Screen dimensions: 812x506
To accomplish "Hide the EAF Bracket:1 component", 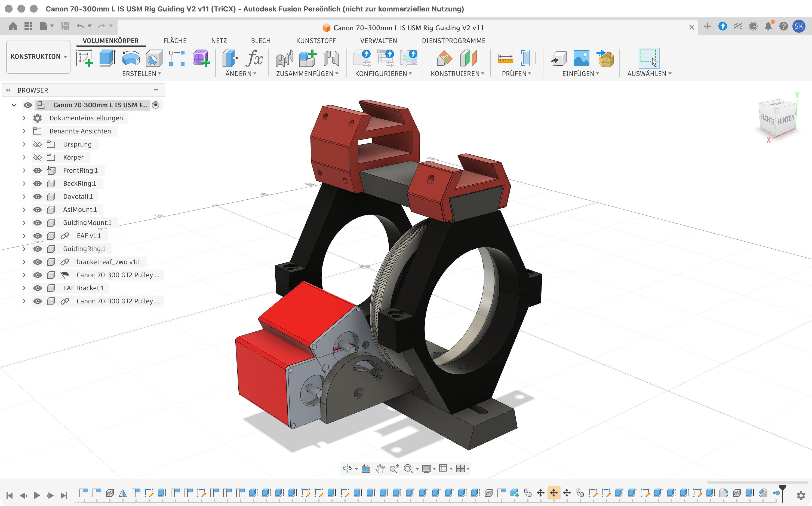I will tap(38, 288).
